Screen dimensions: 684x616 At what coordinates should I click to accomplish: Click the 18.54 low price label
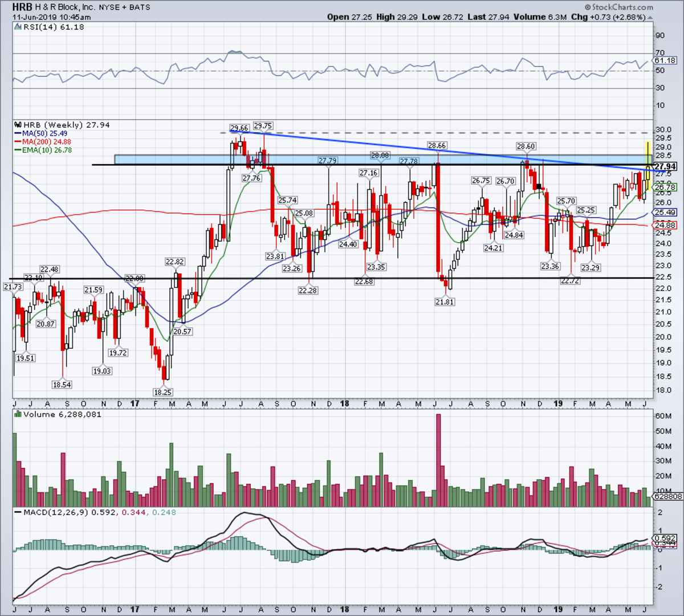[x=62, y=385]
